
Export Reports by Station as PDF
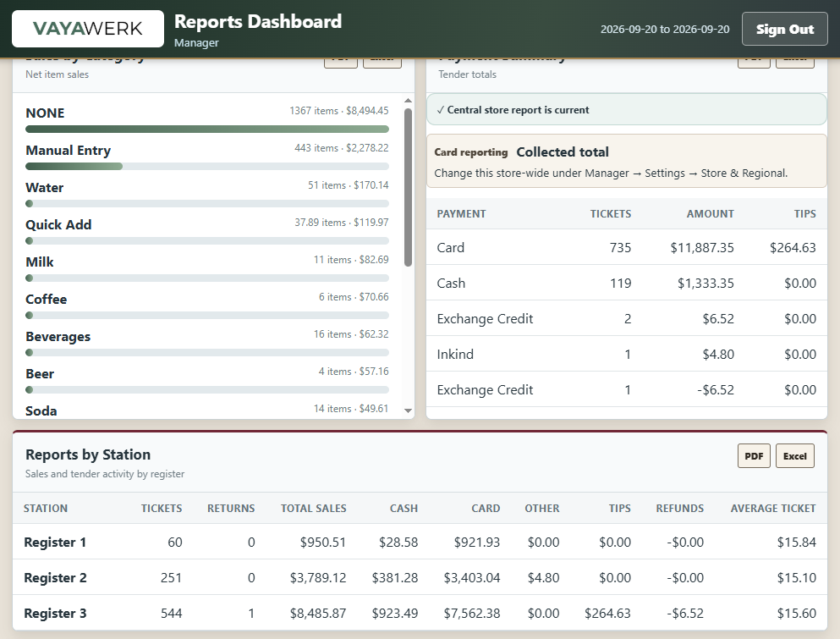754,455
